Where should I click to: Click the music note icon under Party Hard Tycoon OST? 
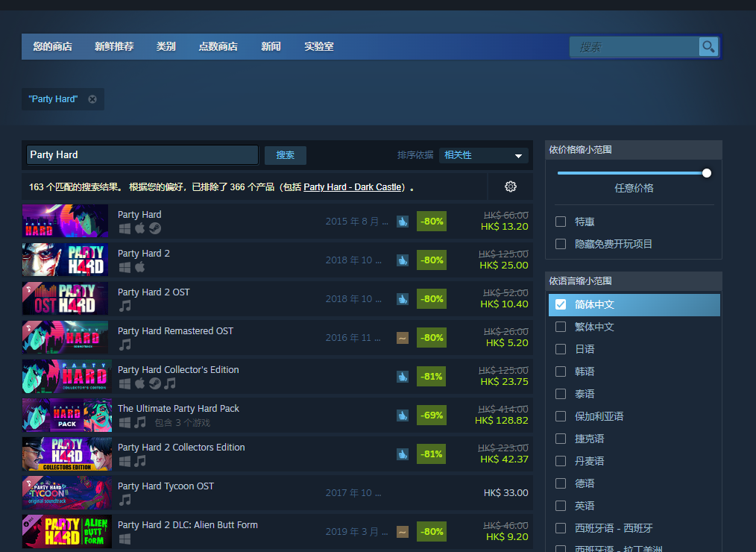click(125, 500)
